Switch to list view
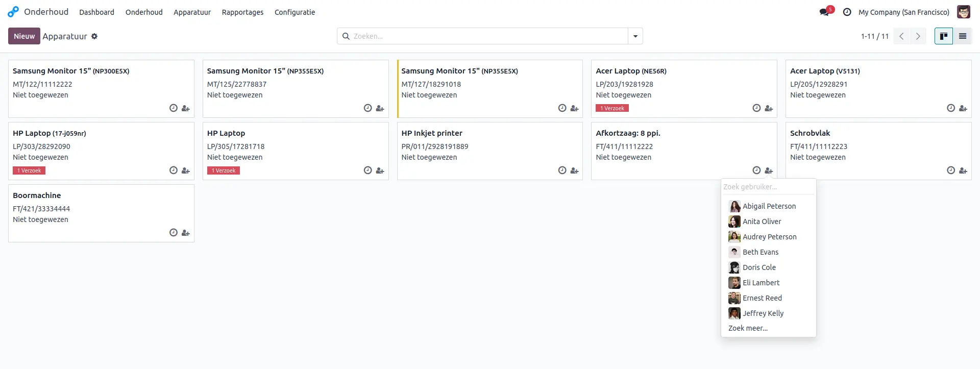This screenshot has height=369, width=980. [x=962, y=36]
